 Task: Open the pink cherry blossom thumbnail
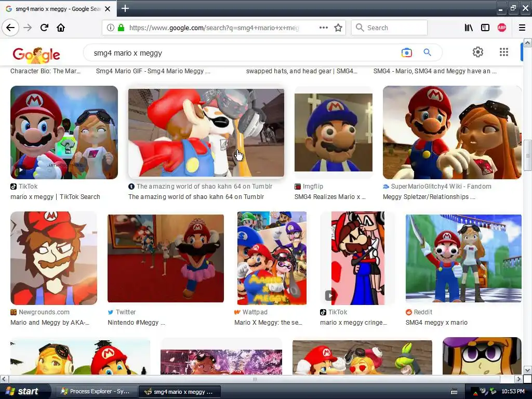point(221,362)
